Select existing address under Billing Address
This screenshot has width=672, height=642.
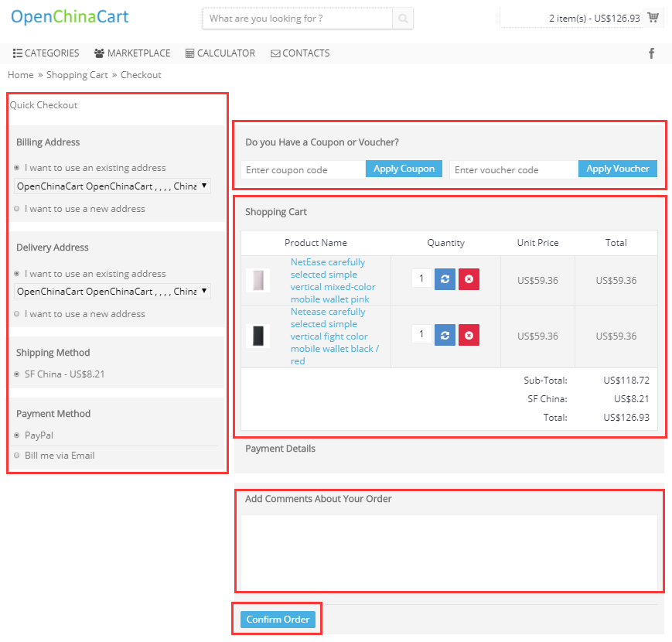17,168
